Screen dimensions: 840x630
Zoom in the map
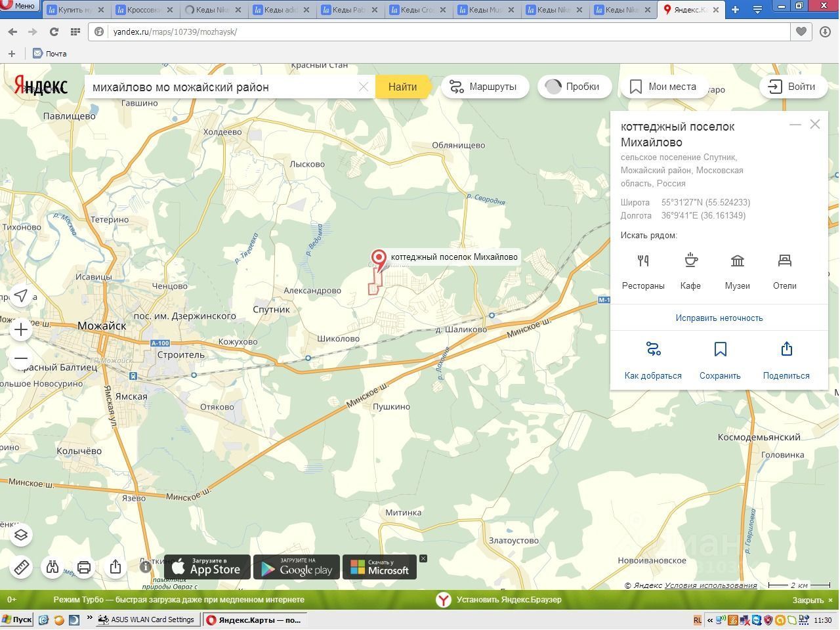coord(21,329)
